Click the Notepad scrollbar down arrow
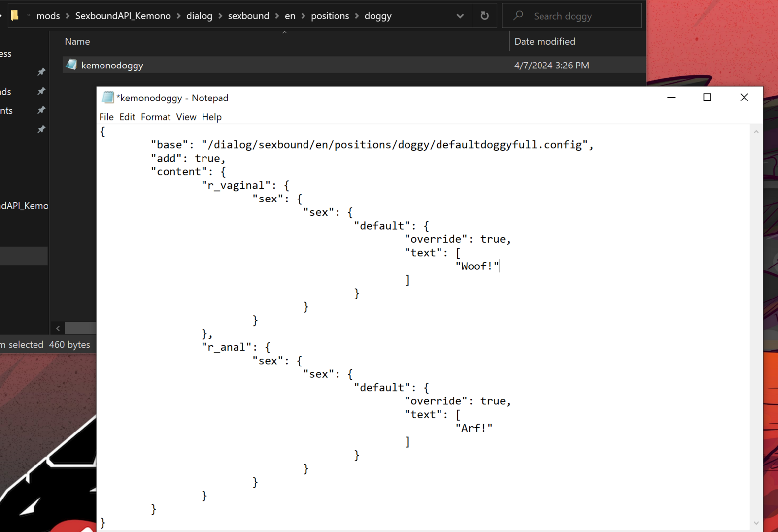 click(x=756, y=523)
